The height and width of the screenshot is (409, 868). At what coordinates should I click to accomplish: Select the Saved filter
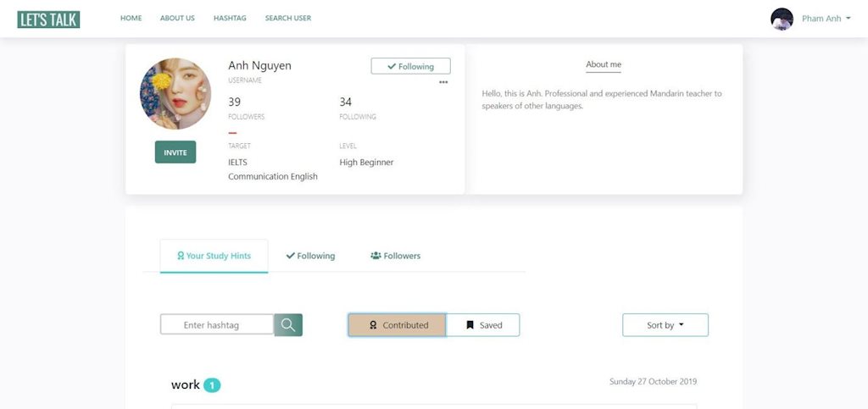pyautogui.click(x=483, y=325)
